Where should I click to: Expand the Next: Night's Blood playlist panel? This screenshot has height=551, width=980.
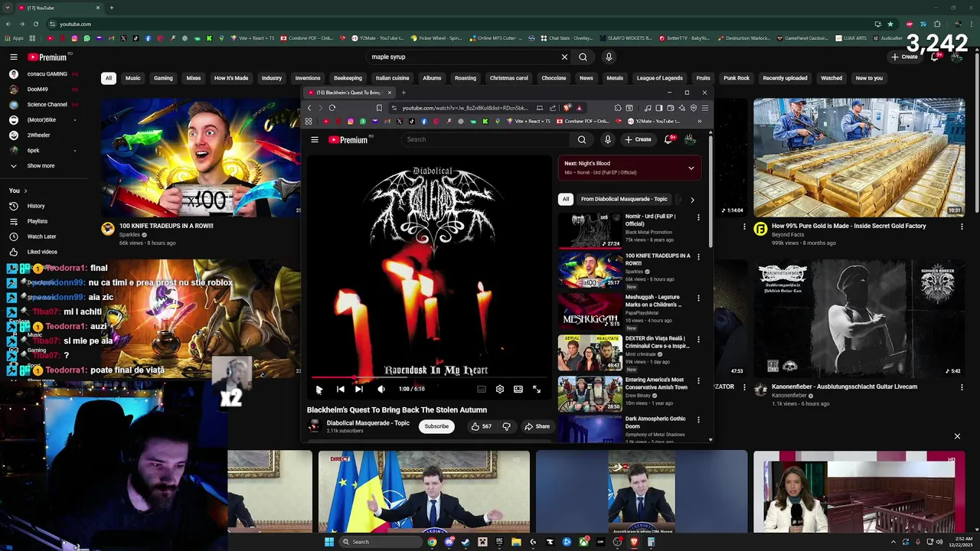coord(691,168)
